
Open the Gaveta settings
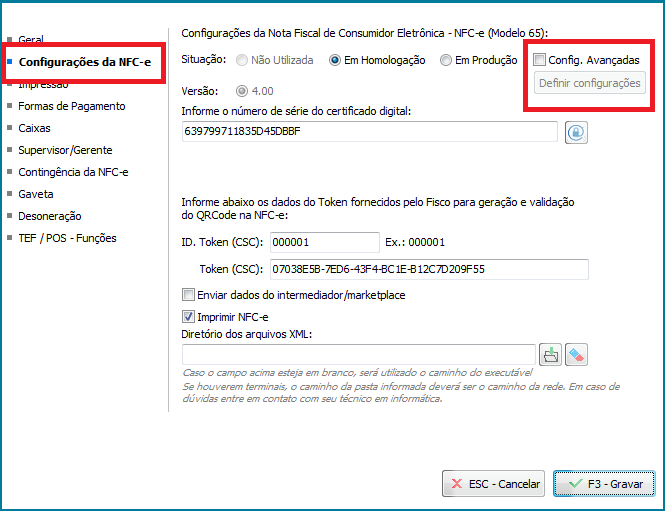36,194
